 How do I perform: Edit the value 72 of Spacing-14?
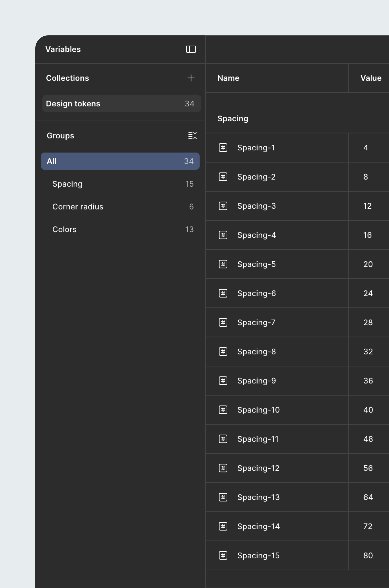[x=368, y=526]
